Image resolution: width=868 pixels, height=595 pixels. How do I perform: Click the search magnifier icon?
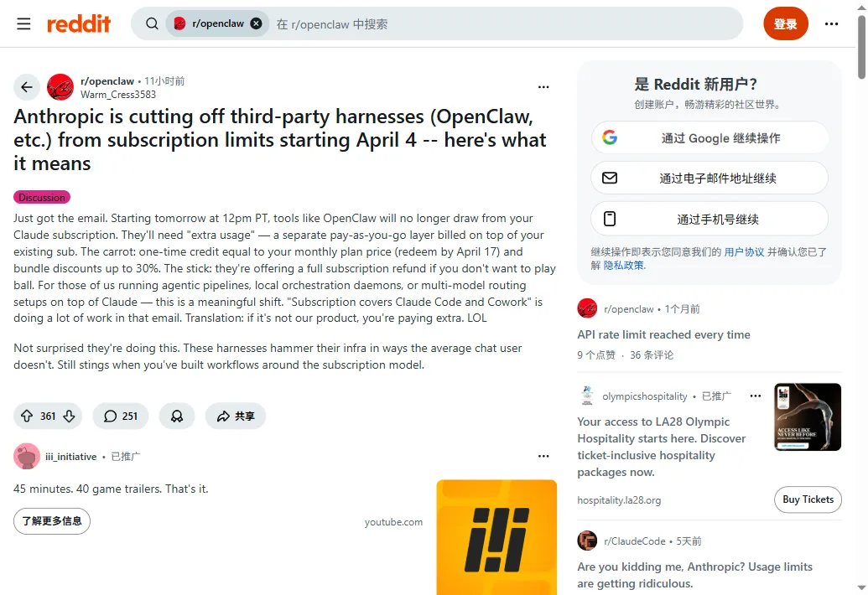point(152,23)
